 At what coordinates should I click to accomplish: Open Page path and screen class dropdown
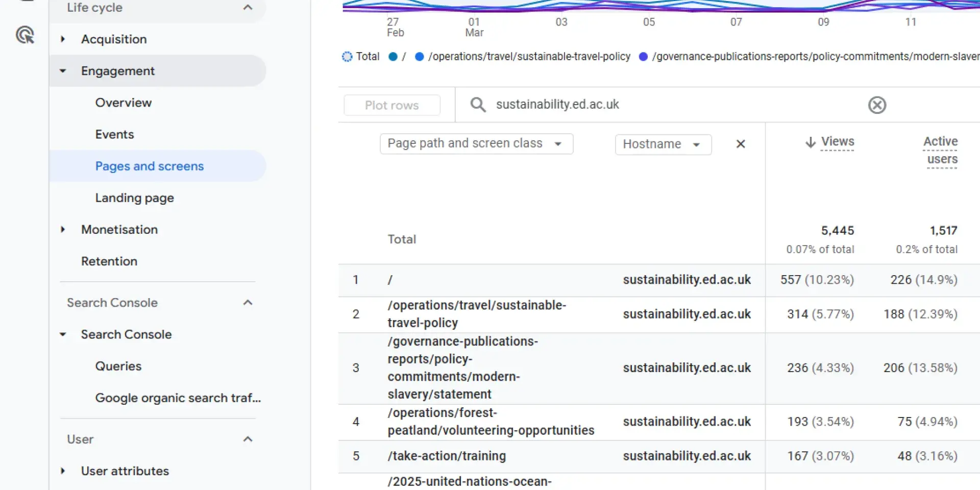(x=476, y=144)
